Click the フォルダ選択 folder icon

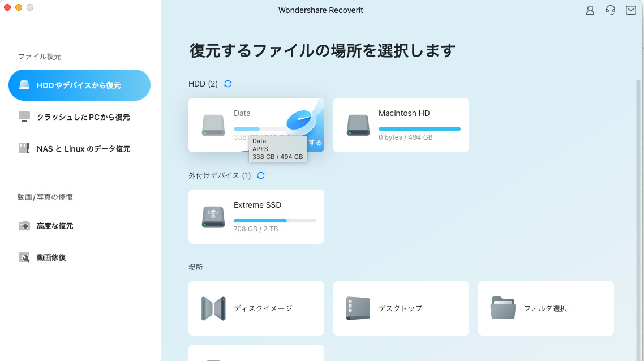(x=503, y=308)
